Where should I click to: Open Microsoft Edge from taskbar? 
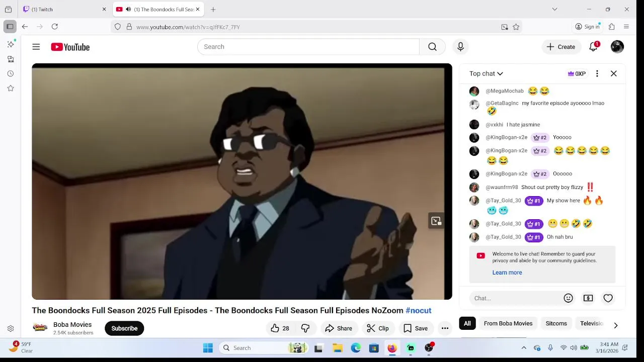click(356, 348)
